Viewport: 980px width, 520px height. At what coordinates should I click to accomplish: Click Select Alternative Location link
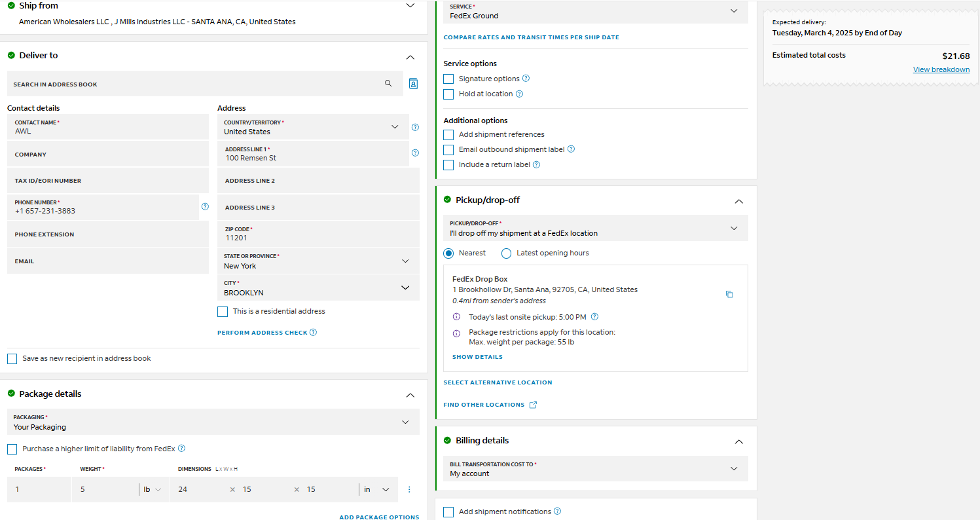coord(498,382)
